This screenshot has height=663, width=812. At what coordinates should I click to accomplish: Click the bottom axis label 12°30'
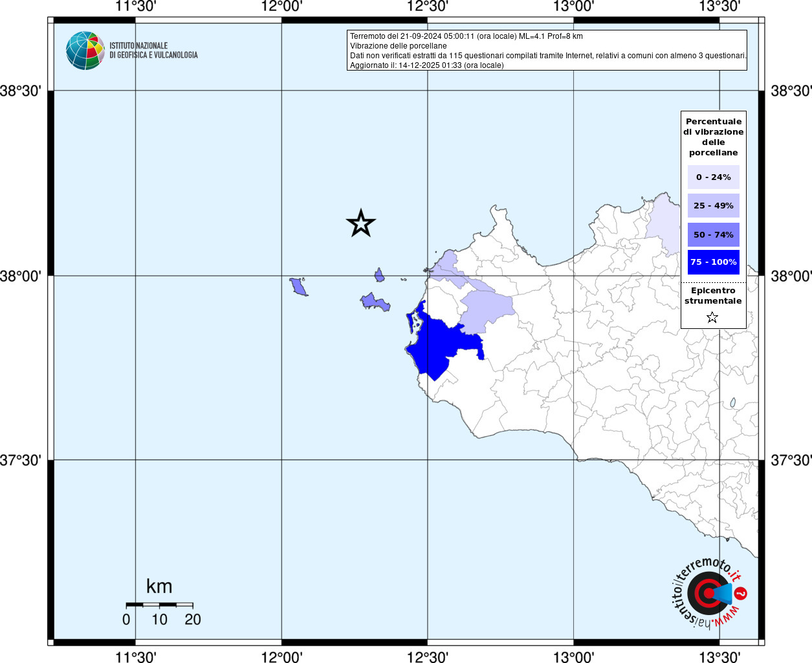(428, 657)
